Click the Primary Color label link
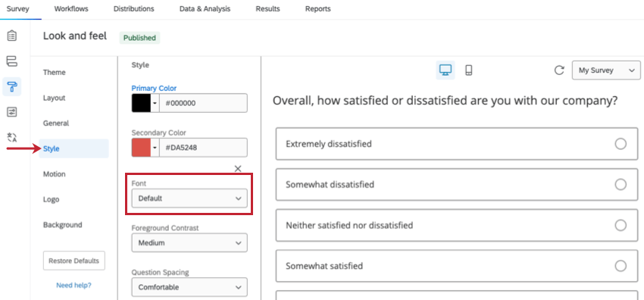This screenshot has width=644, height=300. 154,88
